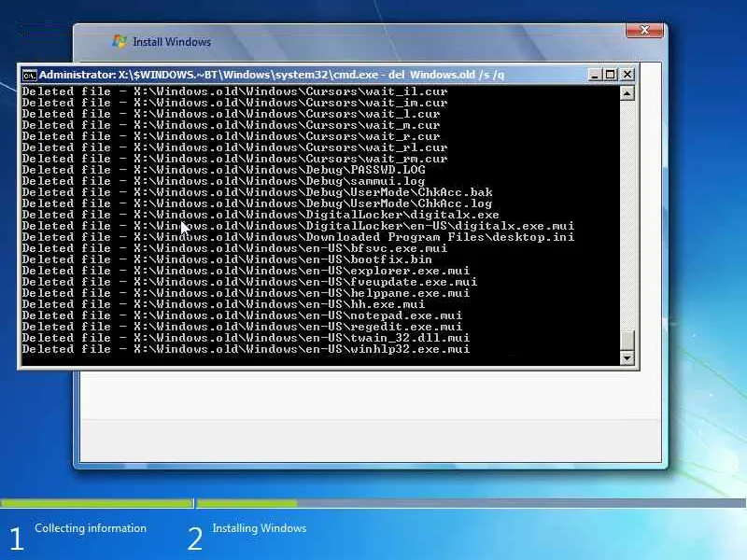747x560 pixels.
Task: Click the line ending wait_l.cur
Action: point(231,114)
